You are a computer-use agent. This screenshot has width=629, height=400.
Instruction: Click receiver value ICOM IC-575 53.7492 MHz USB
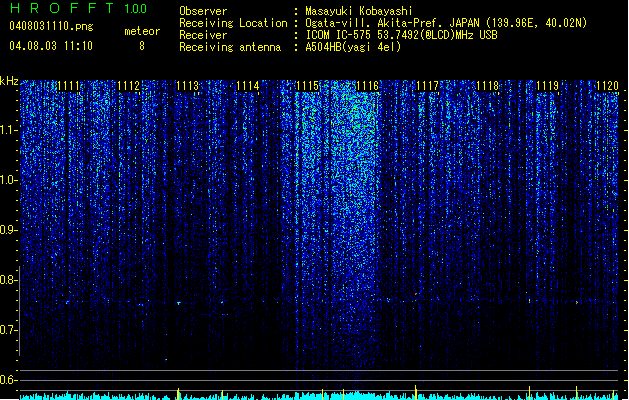click(401, 35)
